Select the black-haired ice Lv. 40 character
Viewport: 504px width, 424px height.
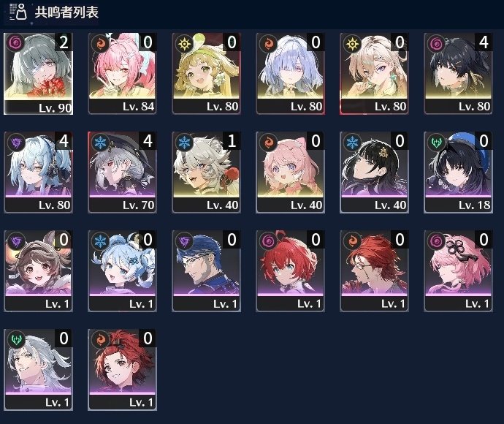374,173
